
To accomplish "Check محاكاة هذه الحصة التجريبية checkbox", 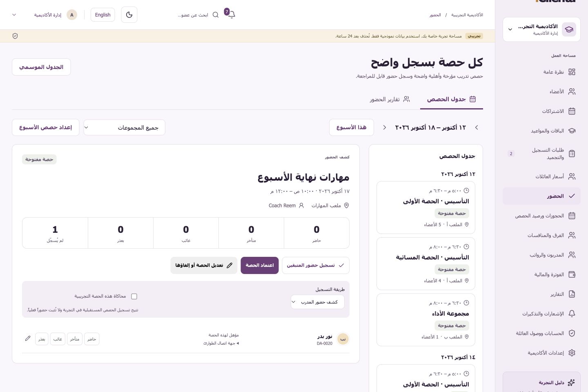I will pos(134,296).
